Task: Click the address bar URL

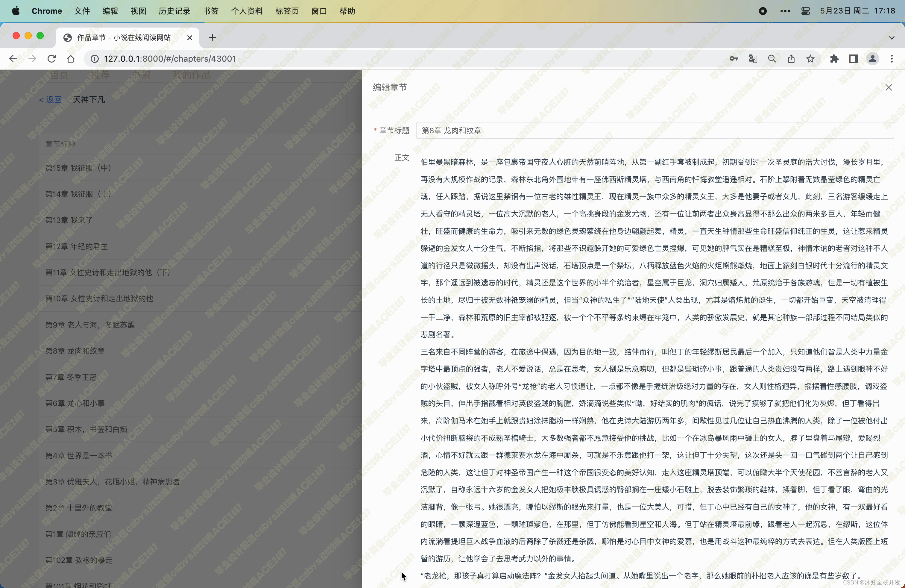Action: (170, 59)
